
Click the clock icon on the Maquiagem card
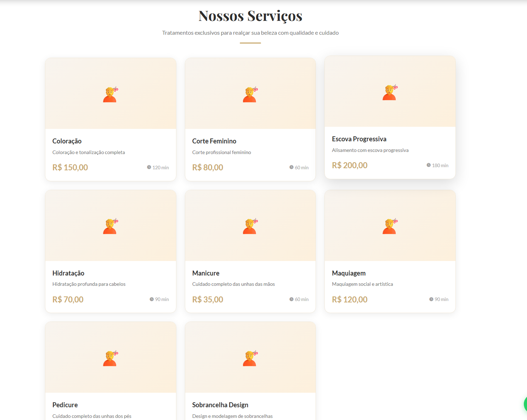click(x=431, y=299)
